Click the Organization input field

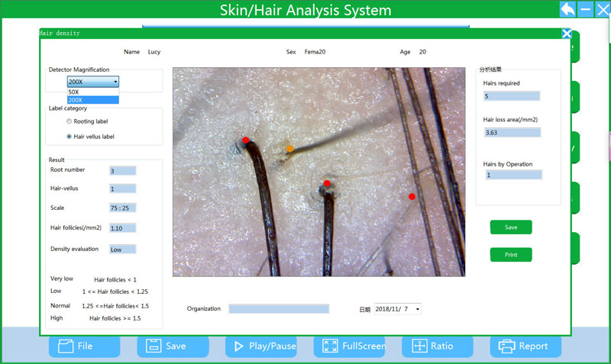pyautogui.click(x=279, y=309)
